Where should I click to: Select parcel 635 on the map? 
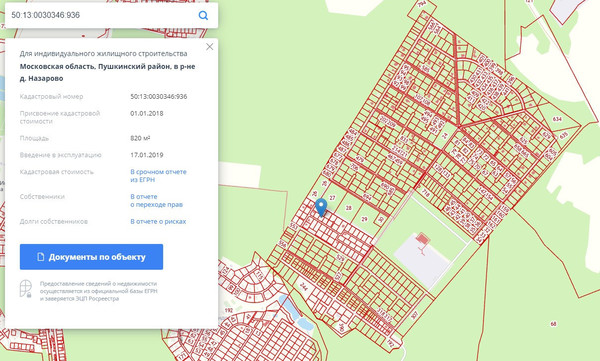(x=564, y=136)
